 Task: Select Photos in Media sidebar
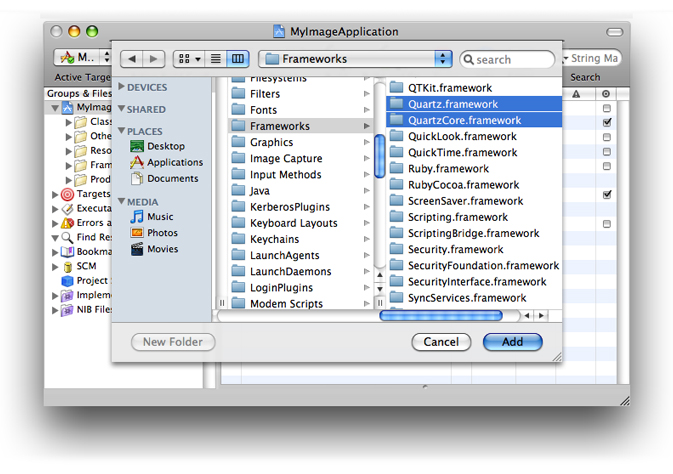click(x=161, y=232)
